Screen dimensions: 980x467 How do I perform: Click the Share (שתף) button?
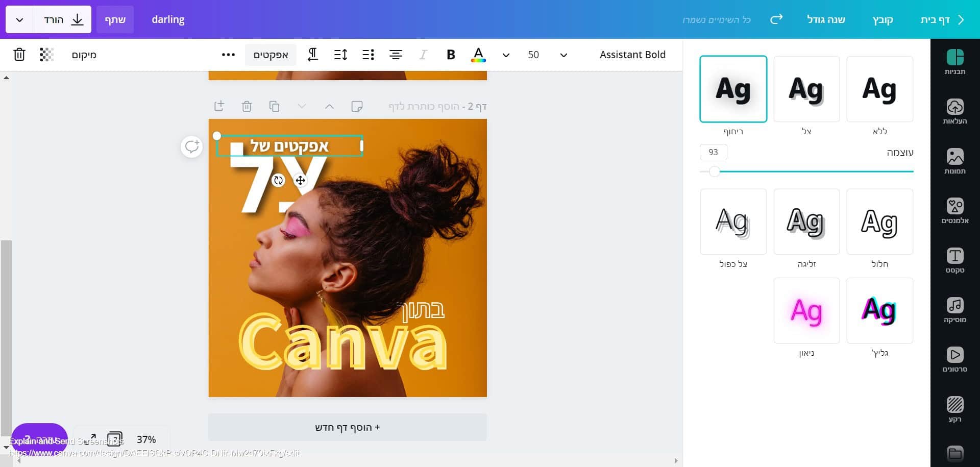point(115,19)
